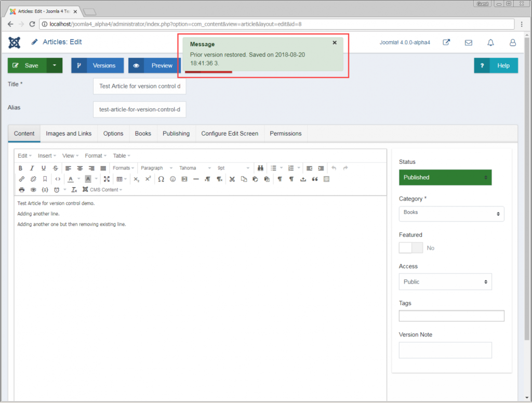Insert emoticon smiley icon
This screenshot has height=403, width=532.
point(172,179)
